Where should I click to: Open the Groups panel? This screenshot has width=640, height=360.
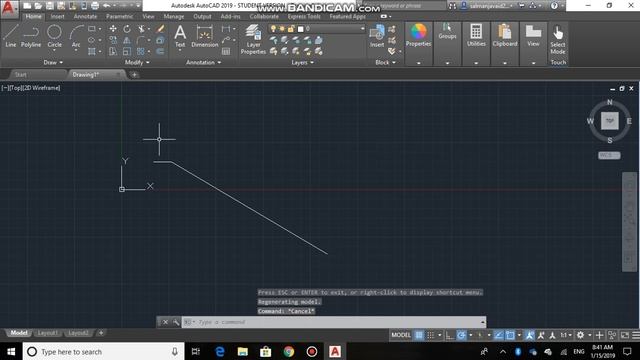(x=447, y=31)
